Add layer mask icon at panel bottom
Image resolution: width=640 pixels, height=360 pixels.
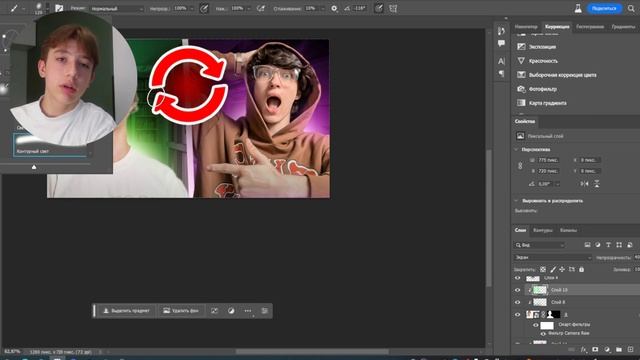[x=595, y=349]
